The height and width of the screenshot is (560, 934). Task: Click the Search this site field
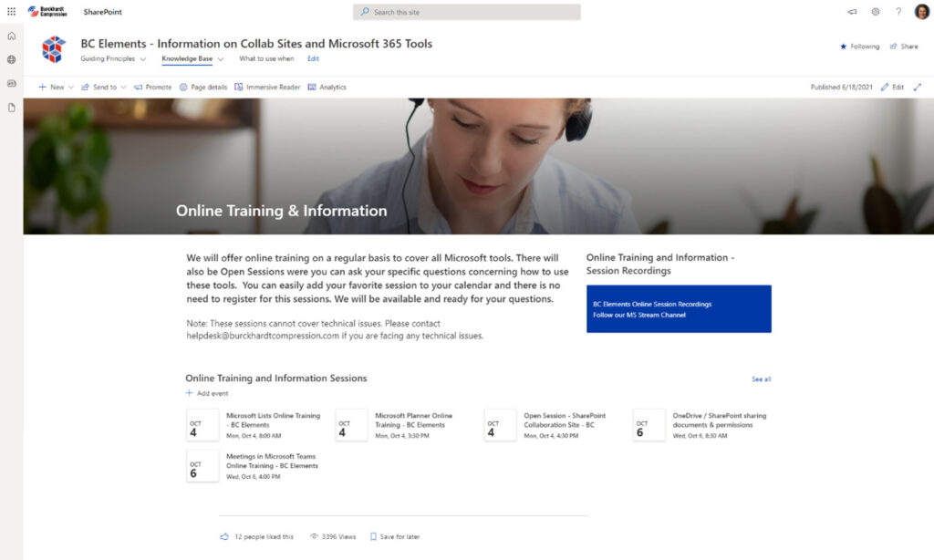[x=466, y=12]
